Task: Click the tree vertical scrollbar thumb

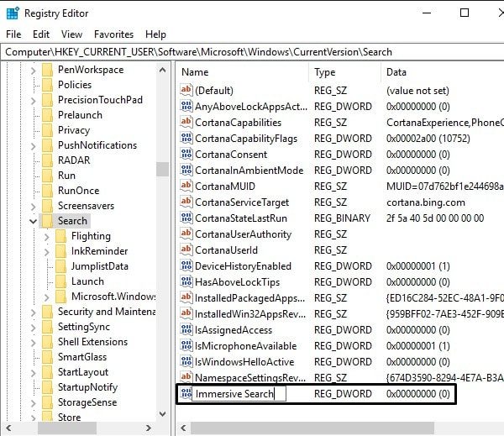Action: pos(163,169)
